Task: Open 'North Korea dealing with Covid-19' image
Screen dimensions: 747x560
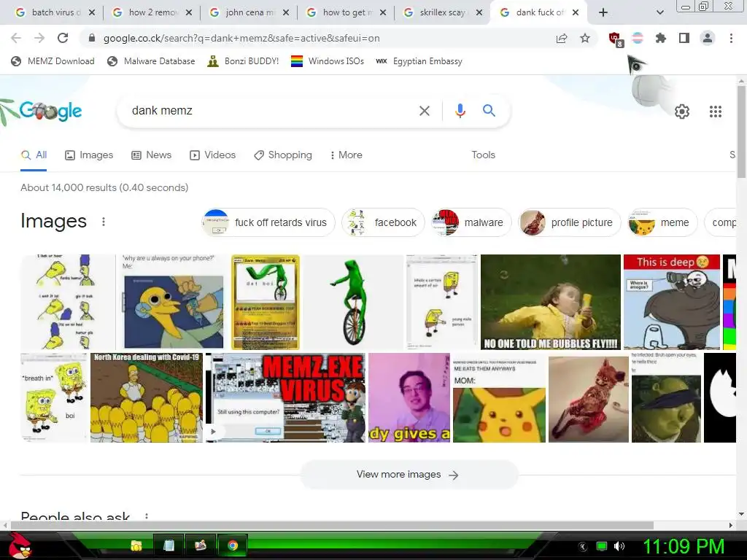Action: pyautogui.click(x=147, y=397)
